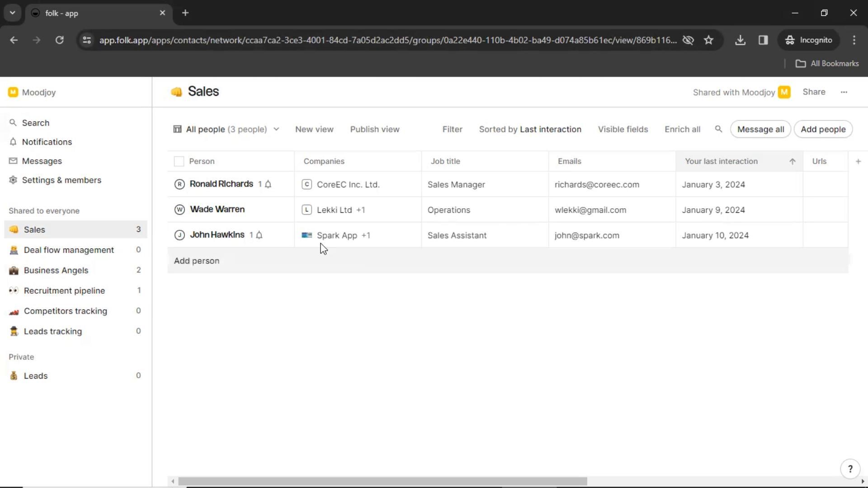Bookmark the page with the star icon
Screen dimensions: 868x488
point(708,40)
